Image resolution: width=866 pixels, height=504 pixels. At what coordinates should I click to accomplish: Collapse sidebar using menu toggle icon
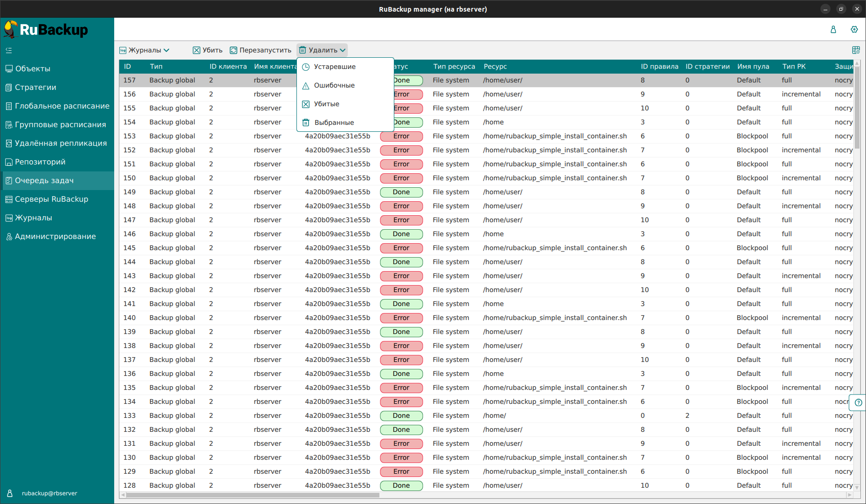click(9, 50)
